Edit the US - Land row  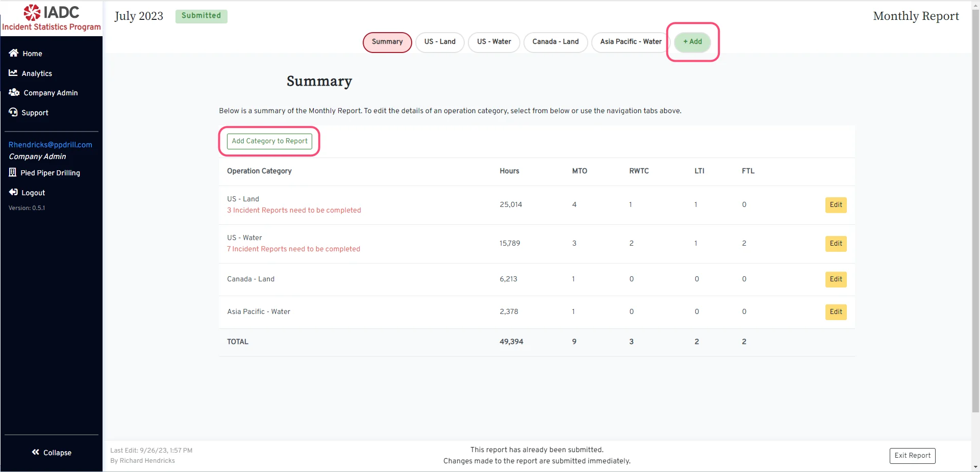point(836,205)
